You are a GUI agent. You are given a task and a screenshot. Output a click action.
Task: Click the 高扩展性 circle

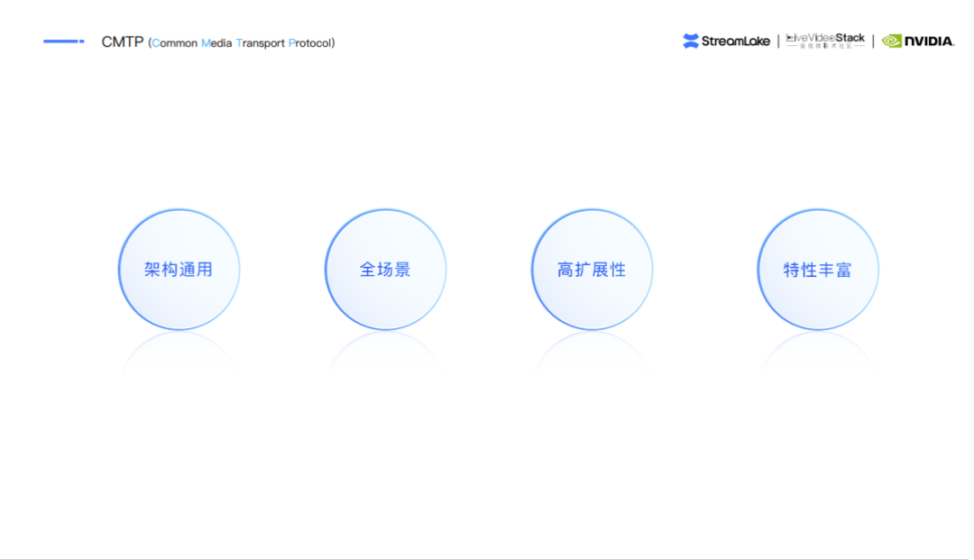pyautogui.click(x=592, y=270)
